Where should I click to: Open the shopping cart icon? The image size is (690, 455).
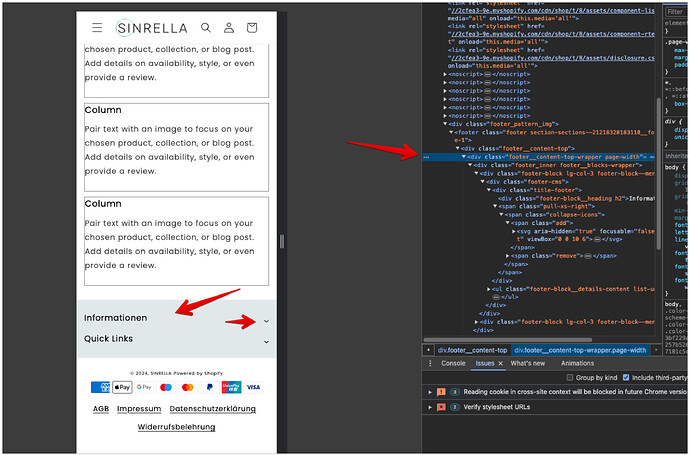[252, 28]
